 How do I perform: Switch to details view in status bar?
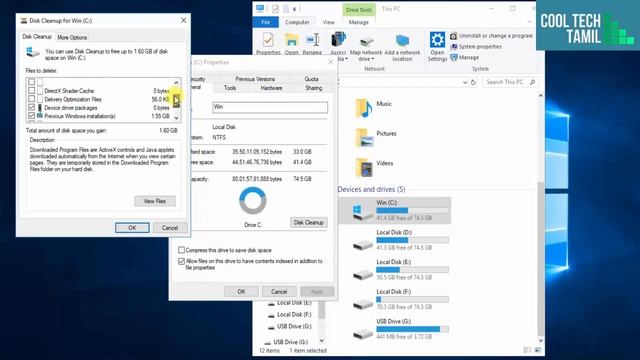[x=527, y=350]
